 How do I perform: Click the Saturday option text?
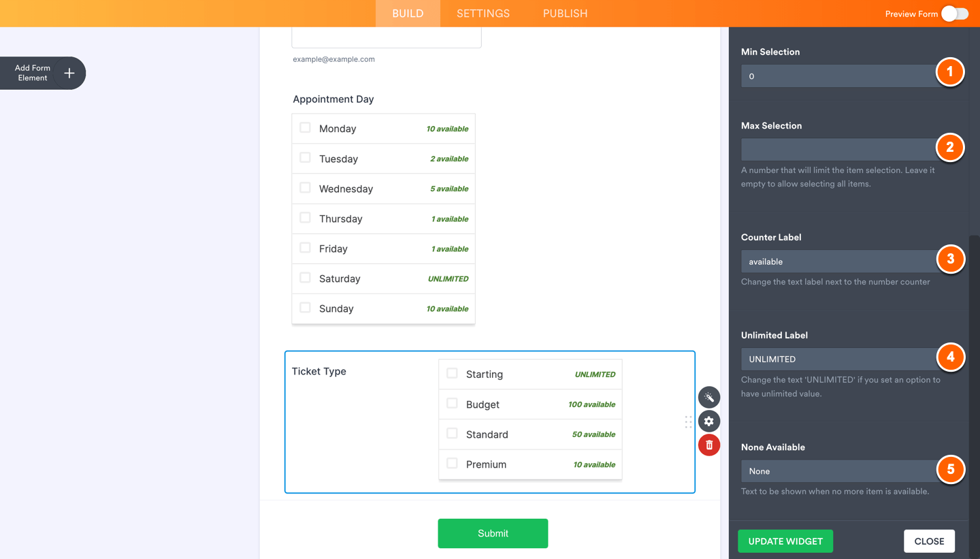[x=340, y=278]
